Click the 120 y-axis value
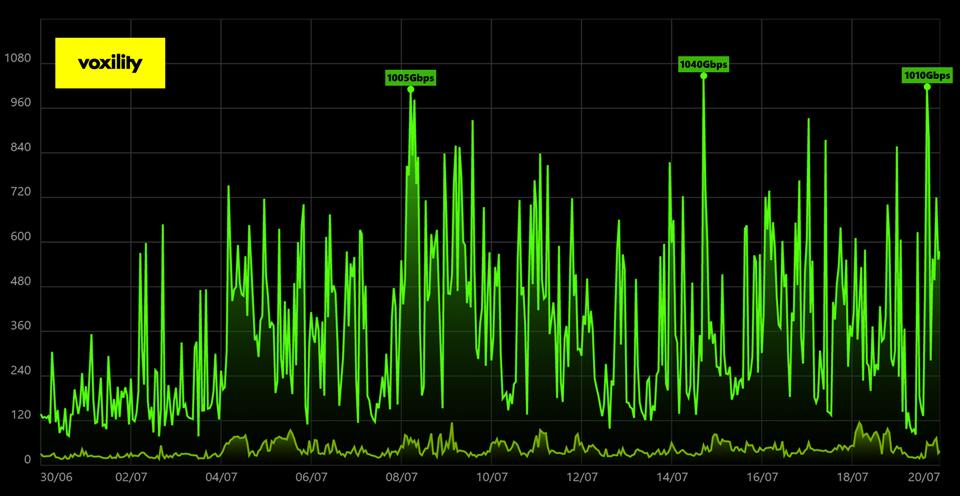The width and height of the screenshot is (960, 496). (x=21, y=415)
